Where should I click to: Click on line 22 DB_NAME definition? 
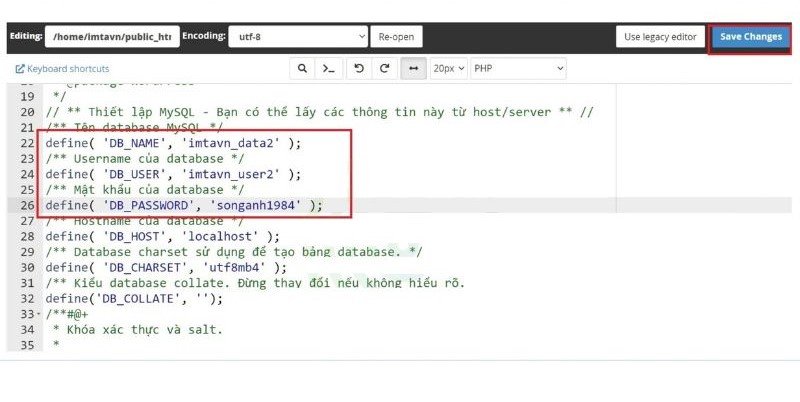[172, 143]
